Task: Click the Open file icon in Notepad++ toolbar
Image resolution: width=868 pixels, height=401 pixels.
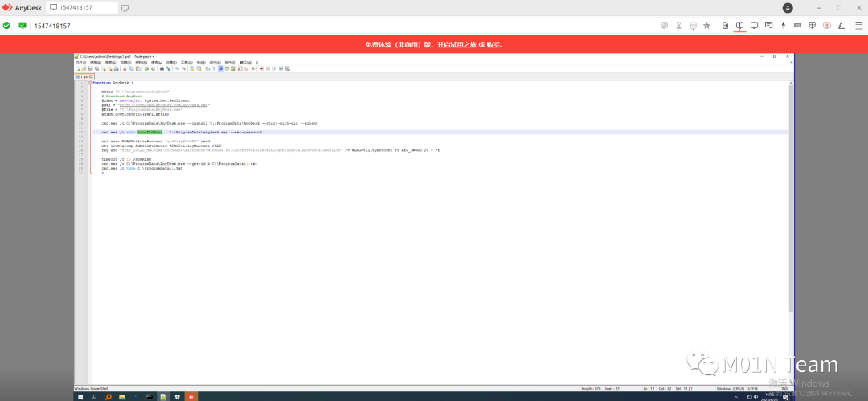Action: [84, 68]
